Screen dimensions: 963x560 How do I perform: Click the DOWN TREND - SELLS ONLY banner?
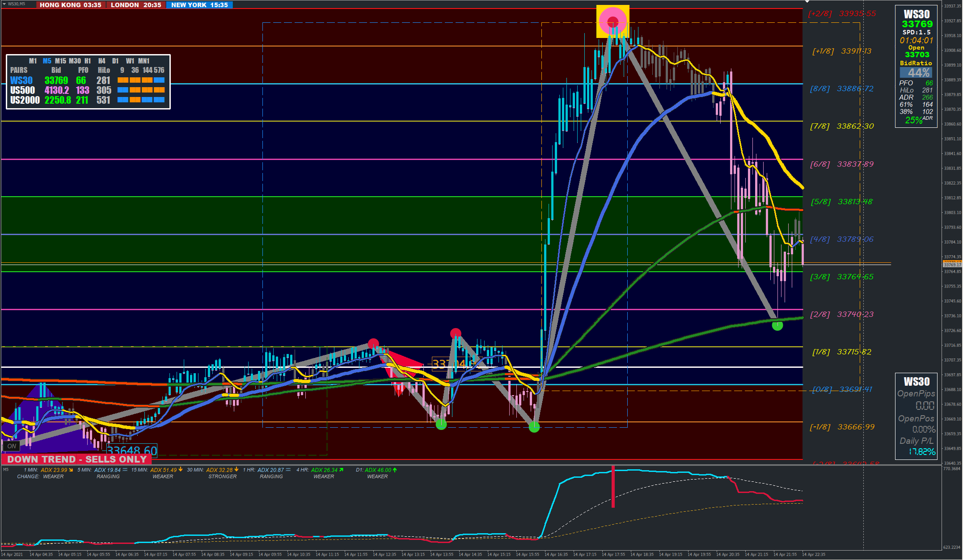tap(76, 459)
